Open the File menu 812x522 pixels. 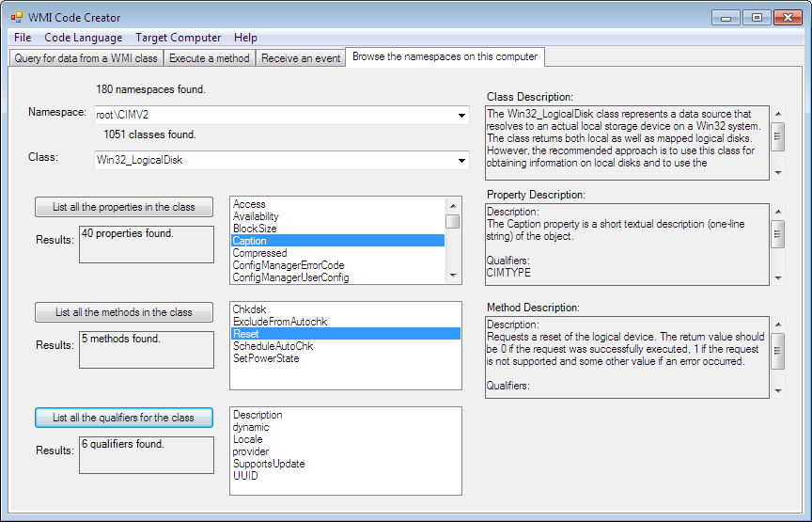click(23, 38)
